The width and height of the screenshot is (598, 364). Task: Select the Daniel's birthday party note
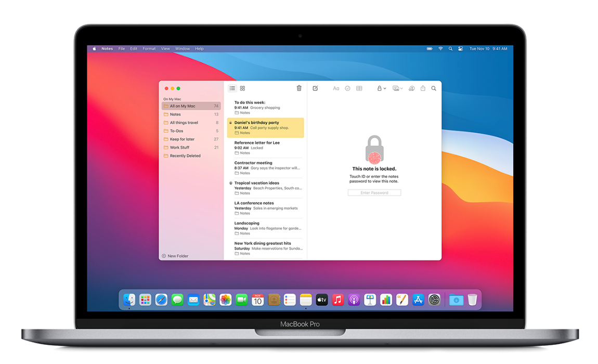265,128
